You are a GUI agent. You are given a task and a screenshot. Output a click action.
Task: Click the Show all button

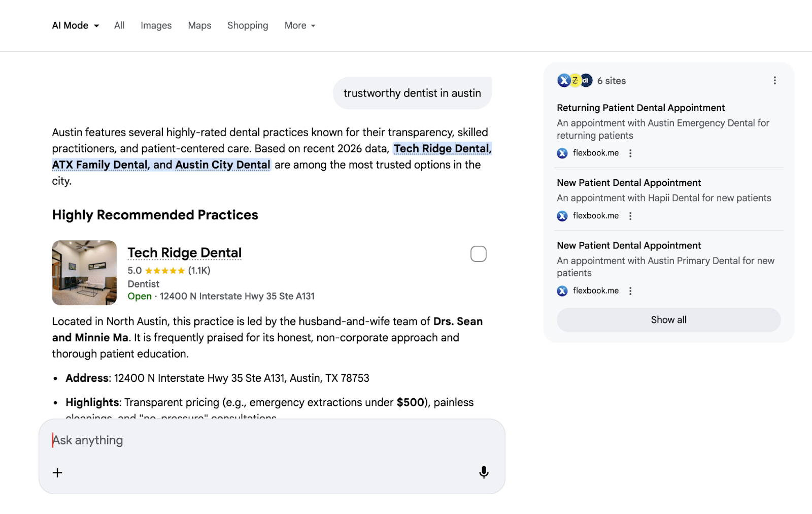[x=668, y=320]
